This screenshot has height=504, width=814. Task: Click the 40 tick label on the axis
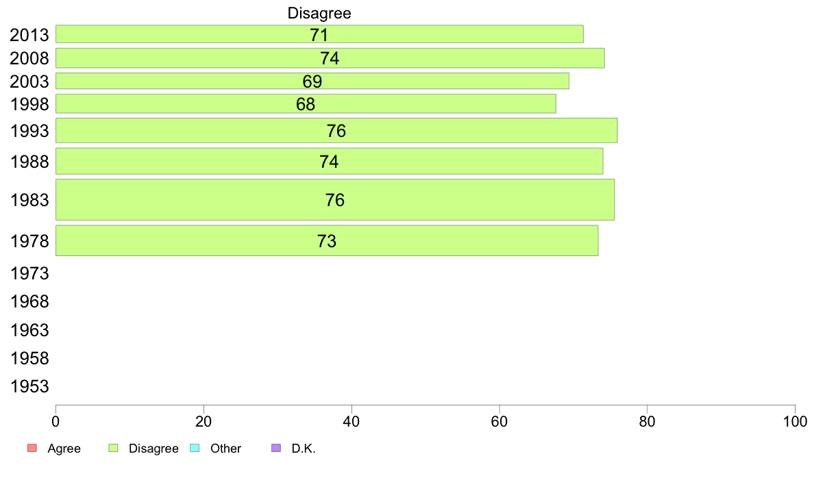click(351, 421)
